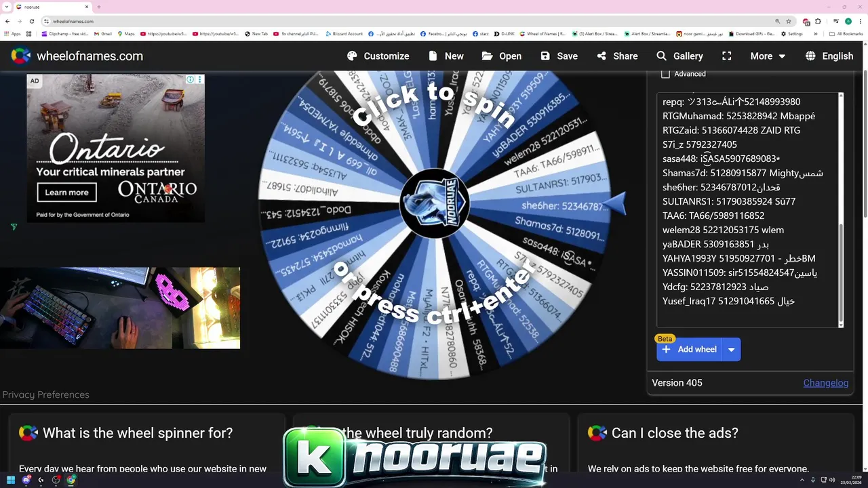Viewport: 868px width, 488px height.
Task: Save the current wheel
Action: [559, 56]
